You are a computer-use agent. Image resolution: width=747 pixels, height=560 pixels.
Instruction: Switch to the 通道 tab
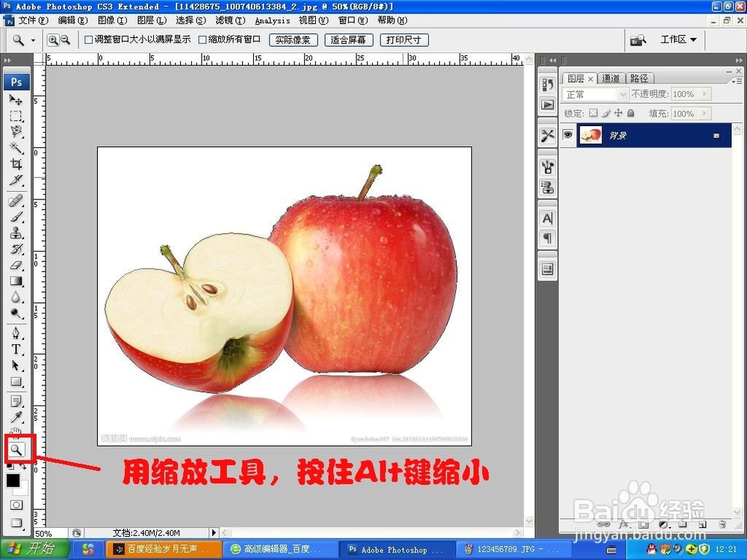tap(611, 78)
